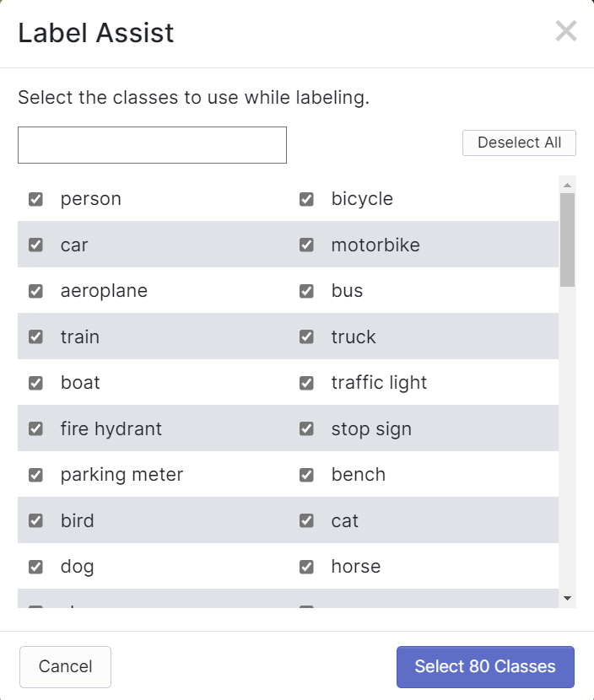This screenshot has width=594, height=700.
Task: Cancel the class selection dialog
Action: (65, 667)
